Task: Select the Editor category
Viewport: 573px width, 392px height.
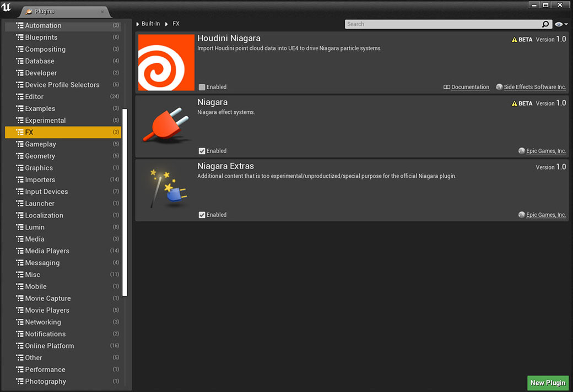Action: click(63, 96)
